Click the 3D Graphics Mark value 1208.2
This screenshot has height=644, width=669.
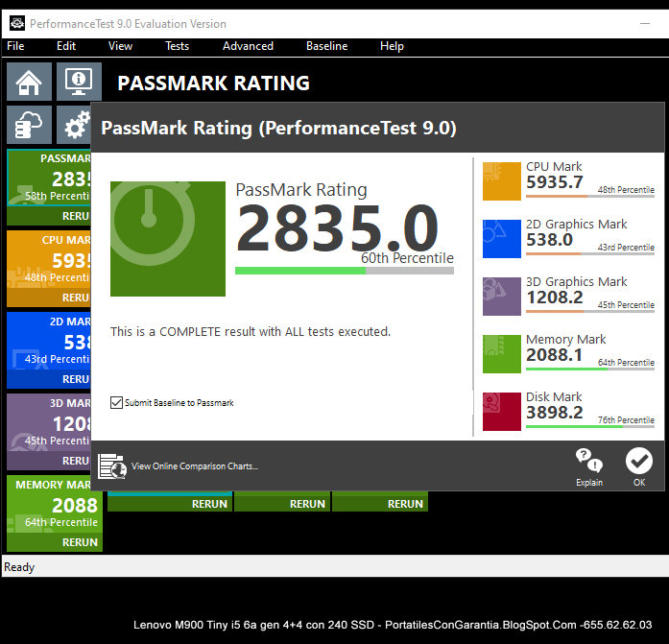pos(554,298)
